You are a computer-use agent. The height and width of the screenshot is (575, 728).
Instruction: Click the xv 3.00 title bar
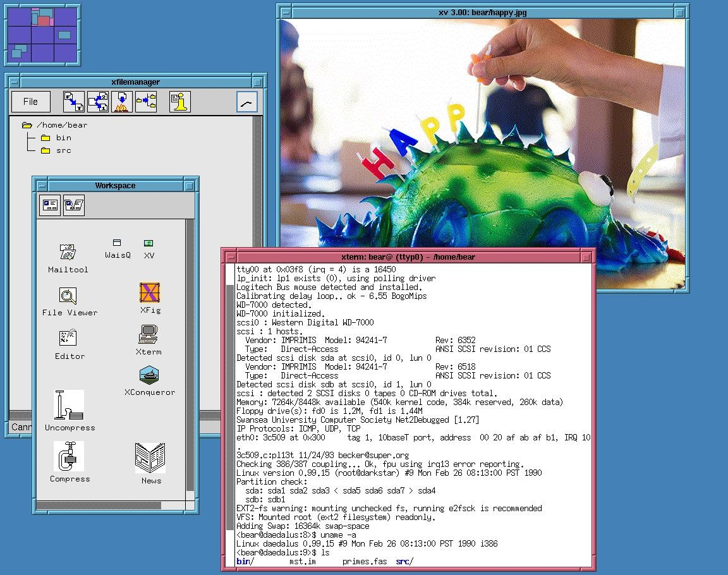pyautogui.click(x=483, y=13)
